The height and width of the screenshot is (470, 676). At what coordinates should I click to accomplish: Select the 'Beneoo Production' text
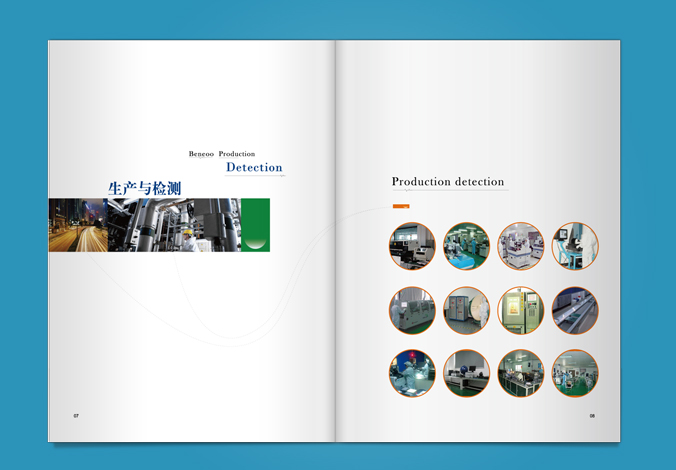tap(221, 154)
